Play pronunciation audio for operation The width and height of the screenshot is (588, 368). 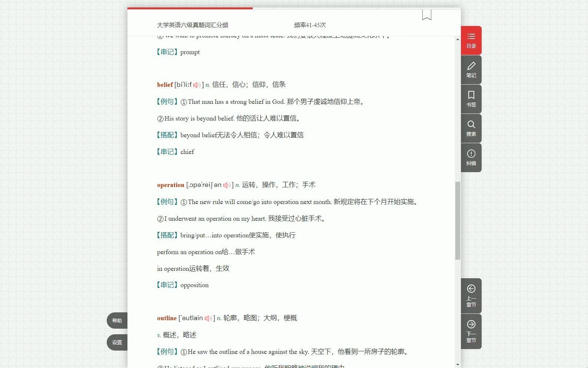click(x=227, y=185)
